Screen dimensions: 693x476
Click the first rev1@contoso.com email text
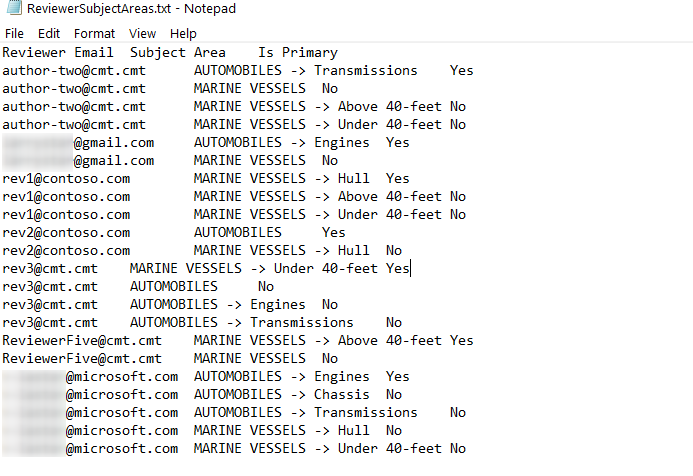click(x=66, y=179)
